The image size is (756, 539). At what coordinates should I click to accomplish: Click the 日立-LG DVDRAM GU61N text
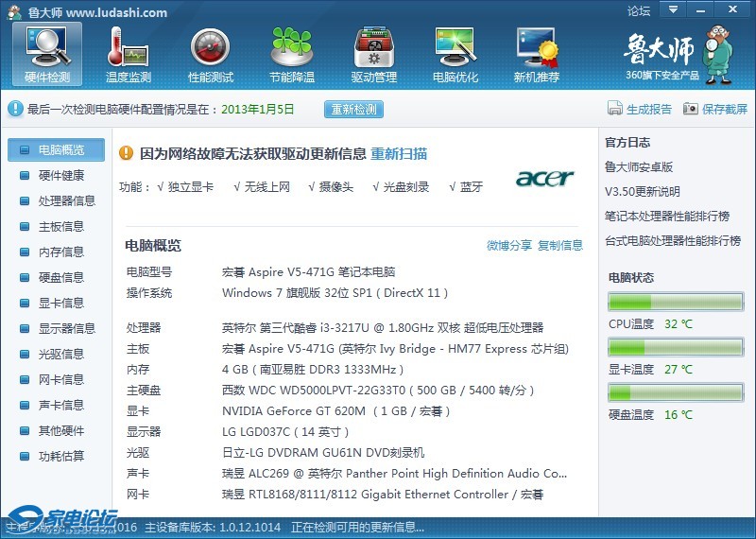323,453
